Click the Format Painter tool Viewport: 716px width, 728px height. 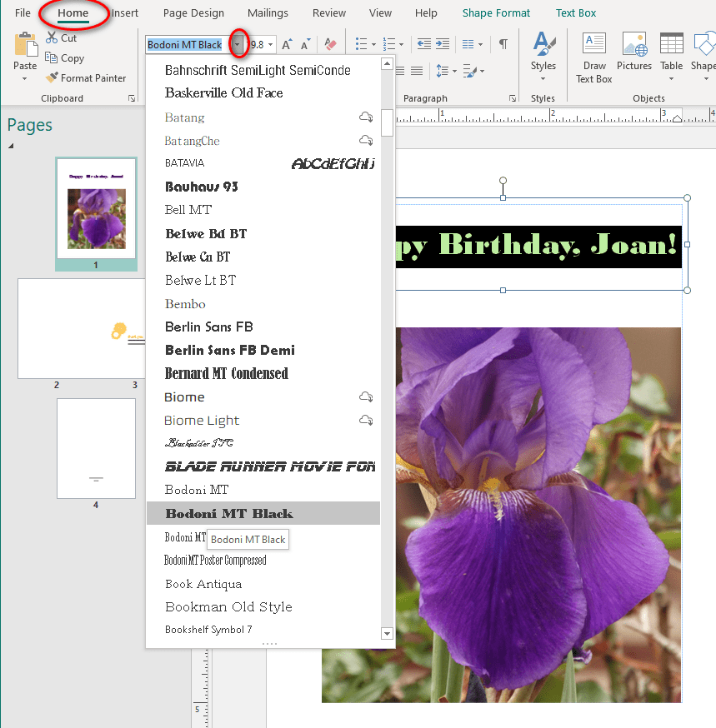85,78
